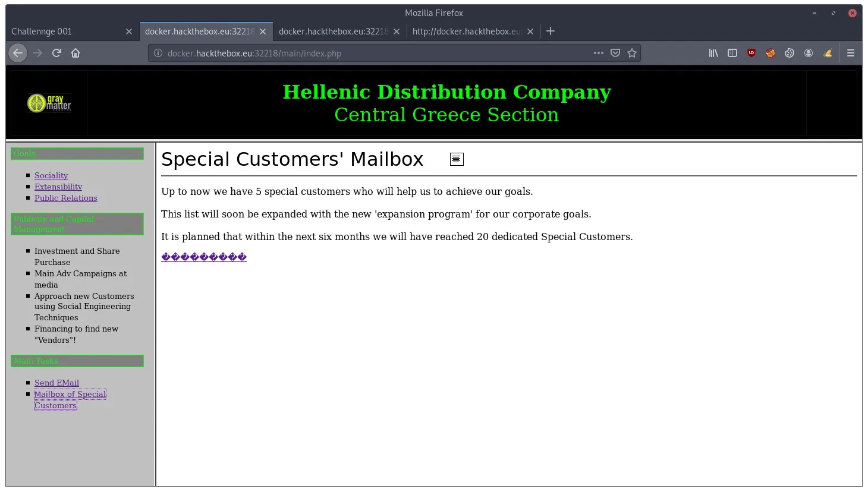Open a new tab with plus button

[551, 31]
